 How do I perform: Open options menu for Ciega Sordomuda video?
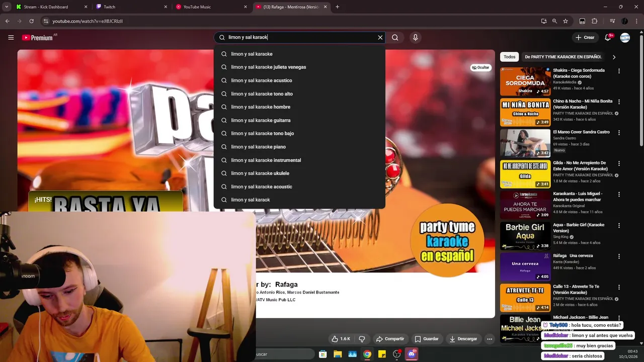[x=619, y=71]
